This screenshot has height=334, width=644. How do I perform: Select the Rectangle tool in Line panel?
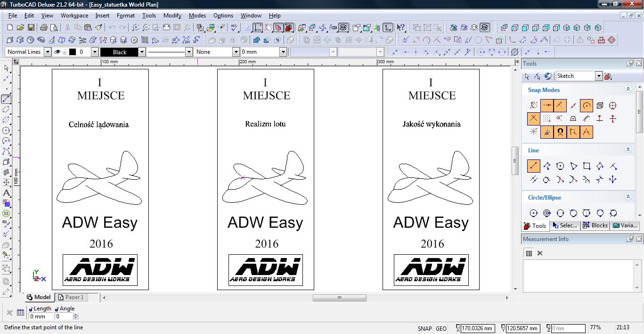(587, 166)
